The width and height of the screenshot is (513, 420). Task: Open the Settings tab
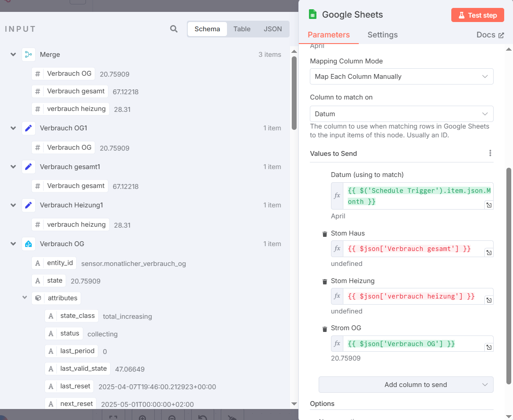coord(383,35)
